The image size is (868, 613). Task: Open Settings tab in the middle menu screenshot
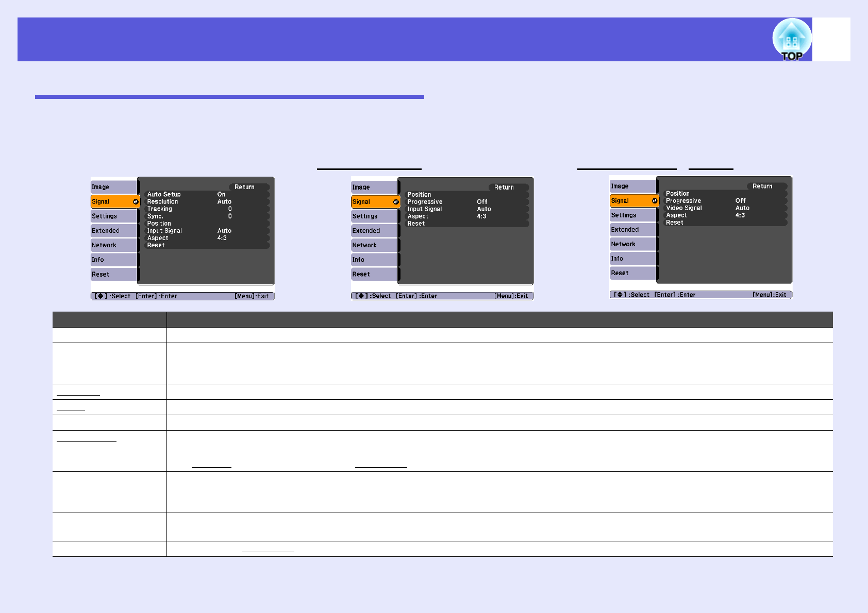click(374, 216)
